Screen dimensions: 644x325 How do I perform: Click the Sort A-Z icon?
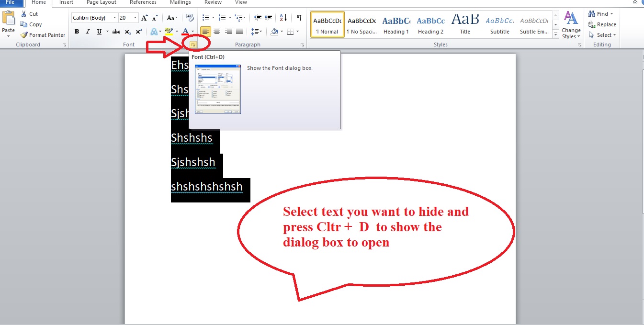(x=282, y=17)
